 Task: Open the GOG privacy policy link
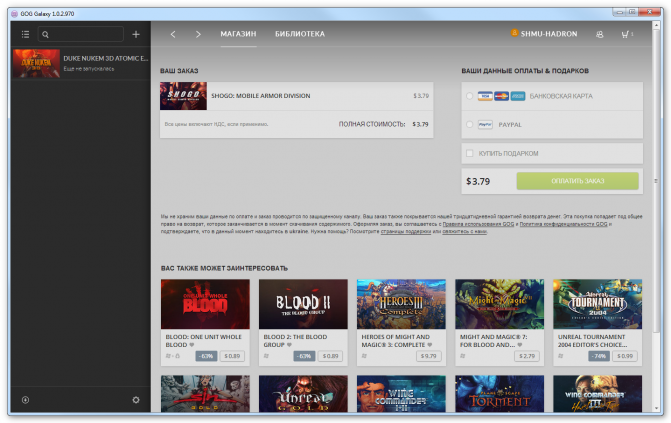click(x=563, y=224)
